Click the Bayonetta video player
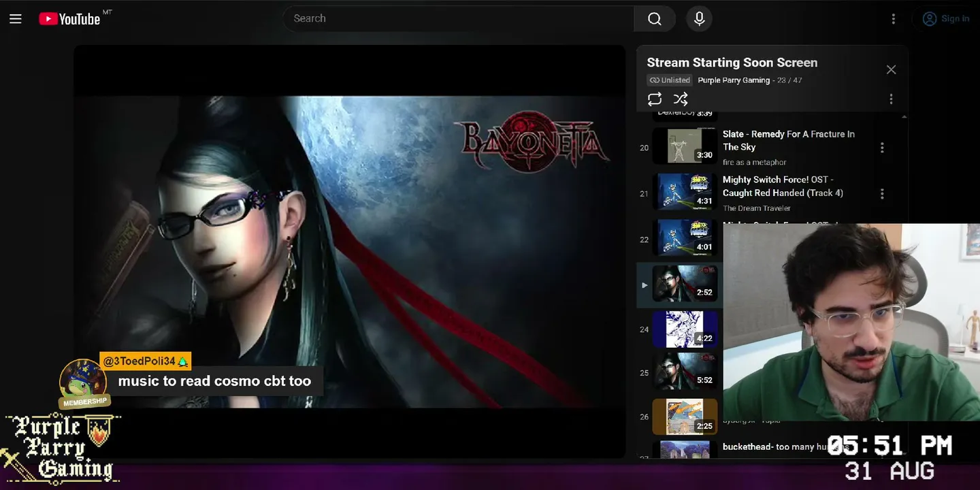The width and height of the screenshot is (980, 490). (349, 252)
